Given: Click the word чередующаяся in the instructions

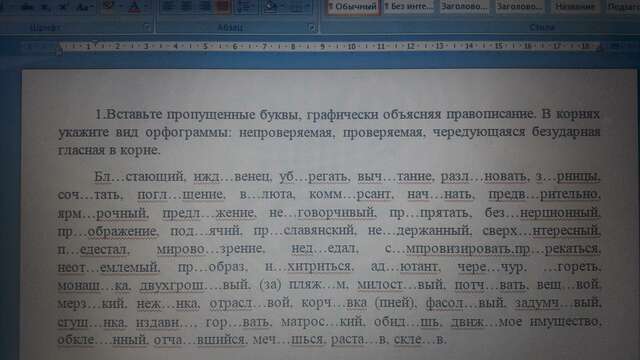Looking at the screenshot, I should [479, 132].
